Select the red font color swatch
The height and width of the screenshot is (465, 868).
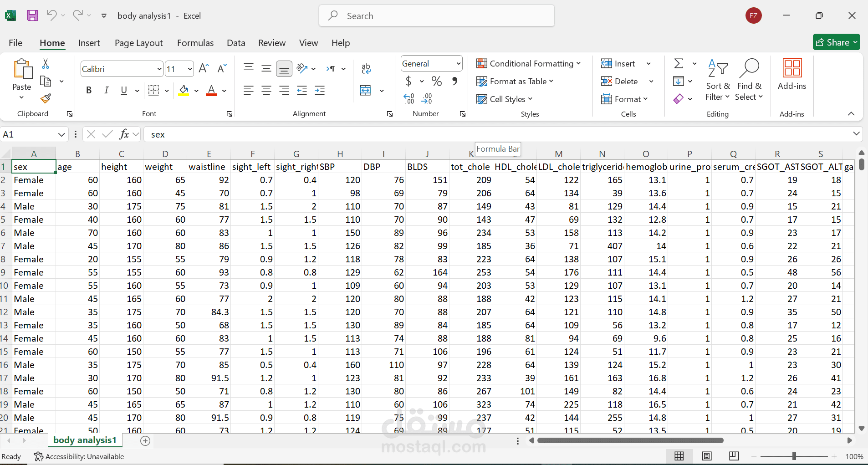(211, 90)
